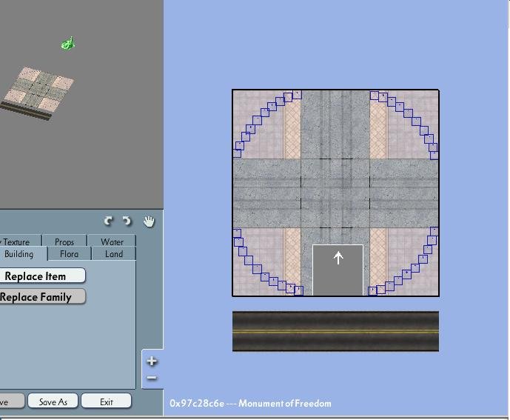Click the rotate clockwise arrow icon
510x420 pixels.
tap(108, 221)
